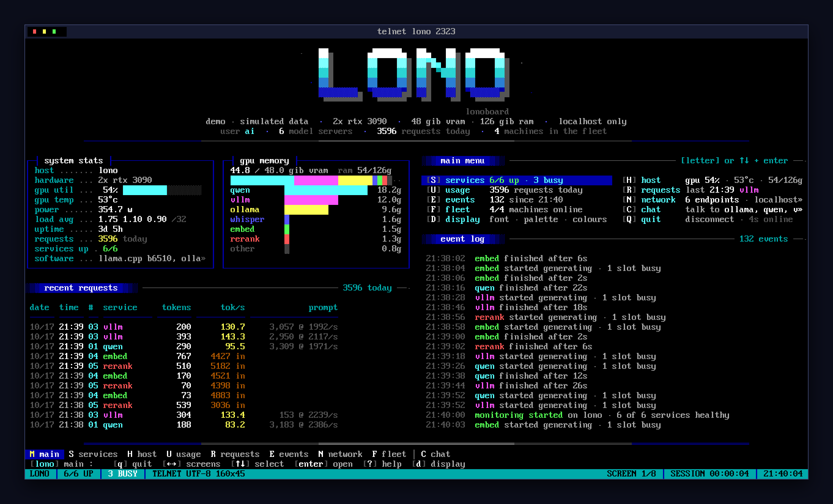
Task: Switch to the H host bottom tab
Action: click(142, 454)
